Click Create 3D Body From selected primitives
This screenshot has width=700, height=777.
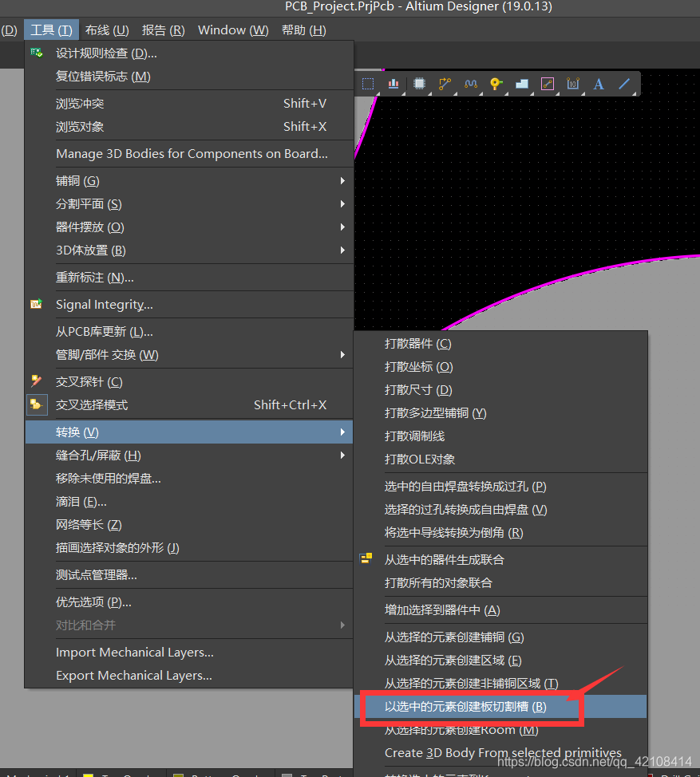[500, 753]
